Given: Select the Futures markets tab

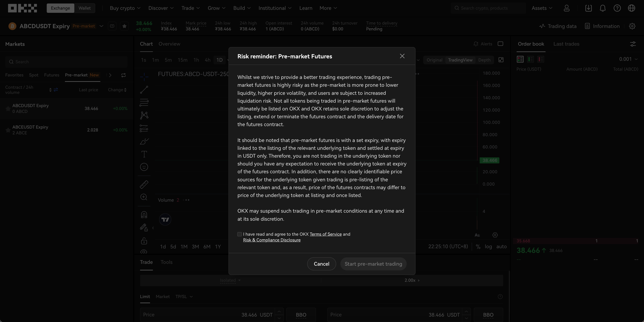Looking at the screenshot, I should (x=52, y=75).
